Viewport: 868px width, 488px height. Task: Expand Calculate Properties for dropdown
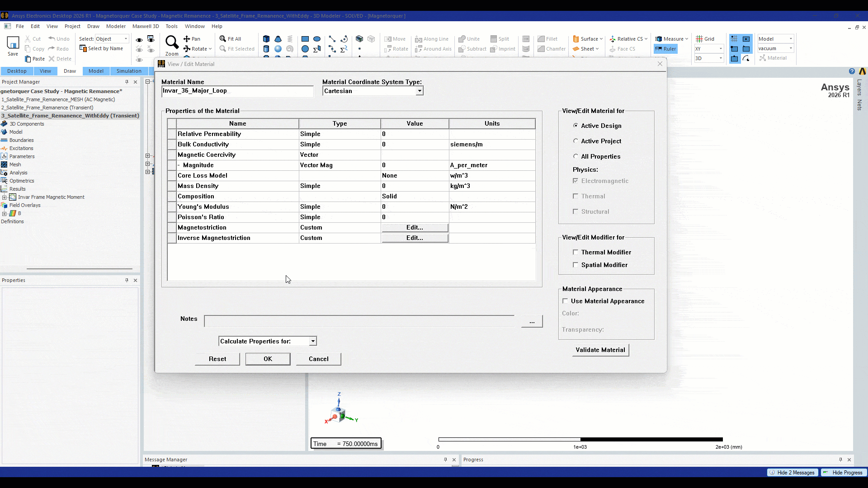pos(313,341)
